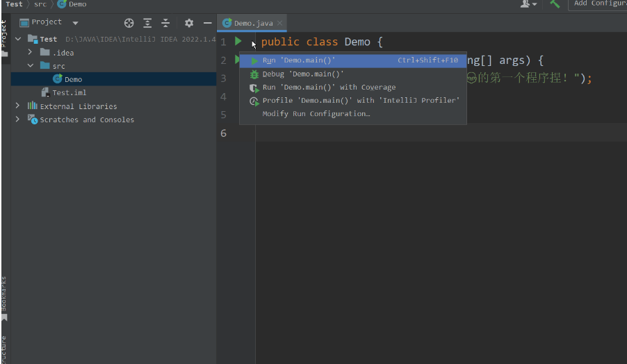Expand Scratches and Consoles node
Image resolution: width=627 pixels, height=364 pixels.
click(x=17, y=119)
